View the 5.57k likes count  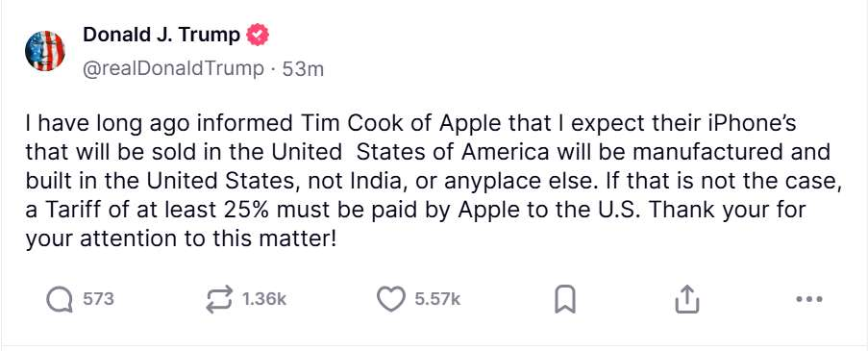pos(437,299)
